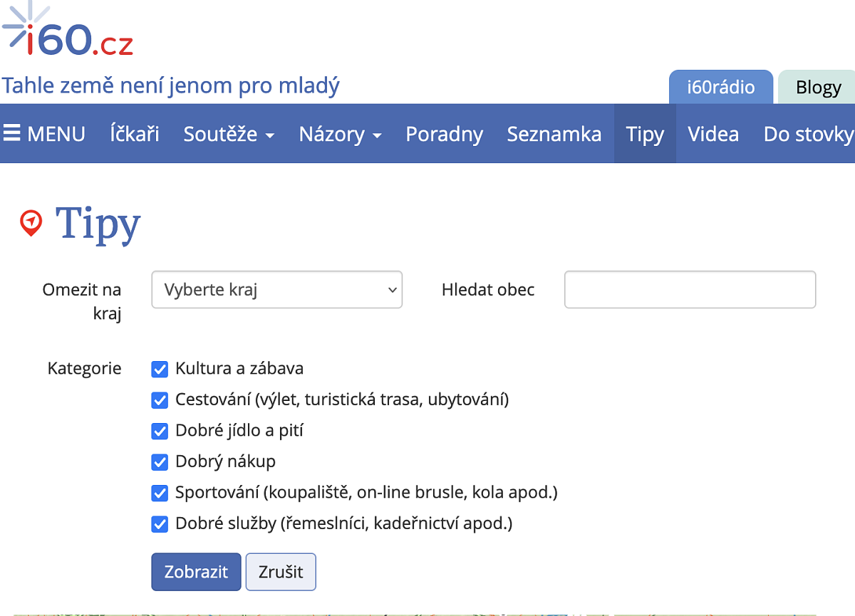
Task: Uncheck the Dobré služby checkbox
Action: coord(160,524)
